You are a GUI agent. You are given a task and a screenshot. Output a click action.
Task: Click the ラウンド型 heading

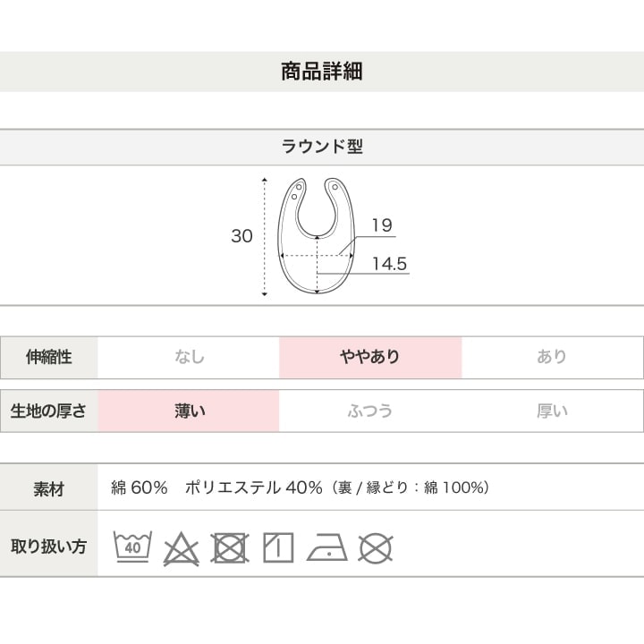point(322,147)
